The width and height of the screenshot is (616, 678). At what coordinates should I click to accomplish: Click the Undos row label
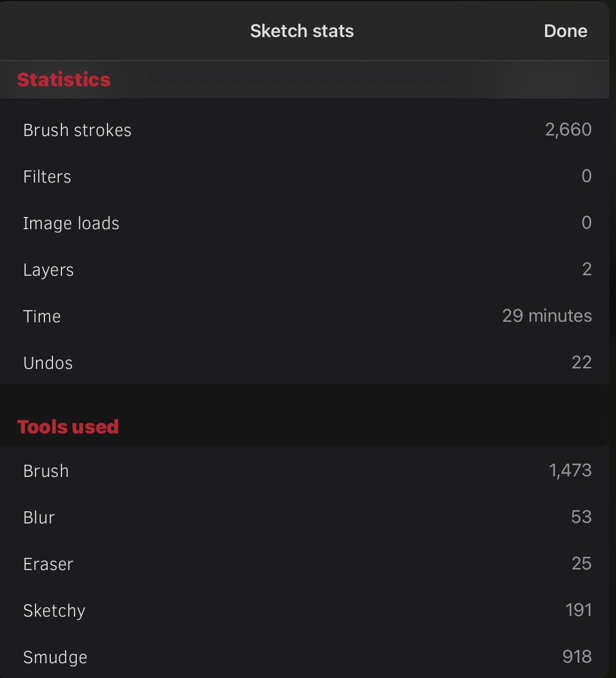[x=48, y=363]
